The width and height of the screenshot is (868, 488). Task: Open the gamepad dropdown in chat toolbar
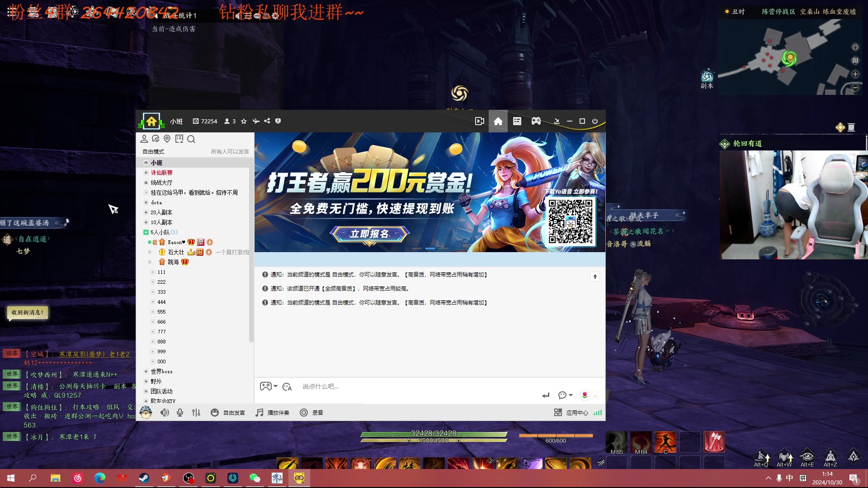pos(269,386)
